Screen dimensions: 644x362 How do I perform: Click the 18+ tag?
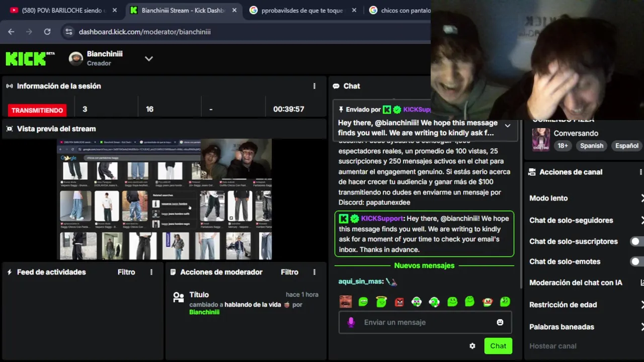(x=562, y=146)
